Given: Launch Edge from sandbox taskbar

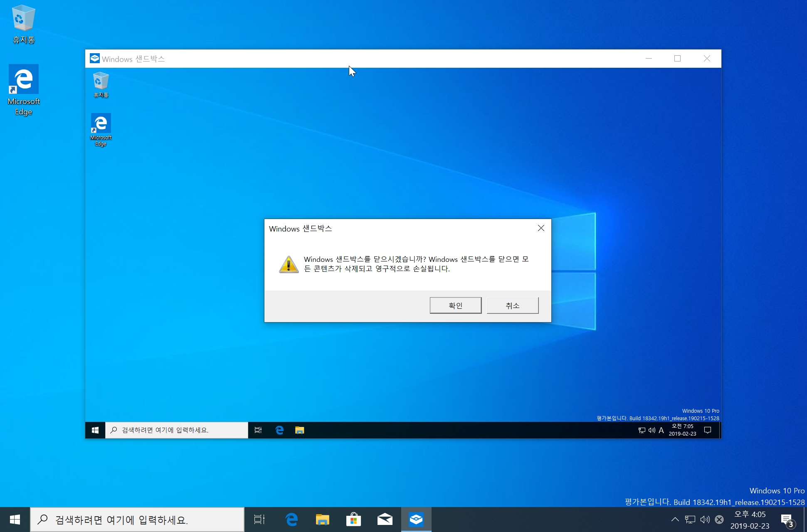Looking at the screenshot, I should tap(279, 430).
